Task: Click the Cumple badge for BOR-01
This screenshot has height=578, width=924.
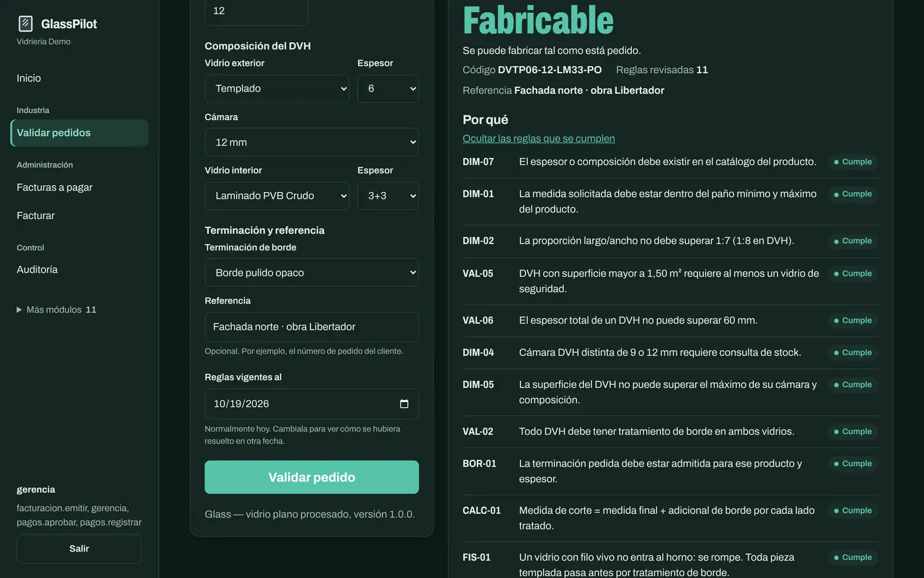Action: pos(853,464)
